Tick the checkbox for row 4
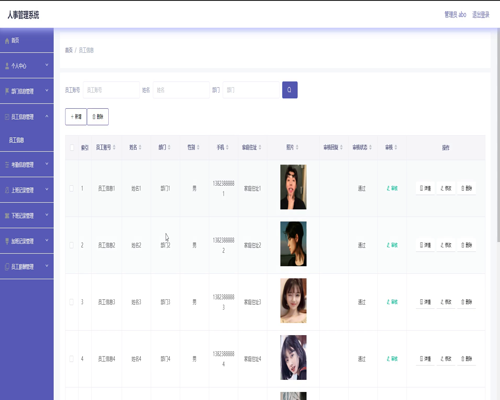Screen dimensions: 500x400 pyautogui.click(x=71, y=359)
